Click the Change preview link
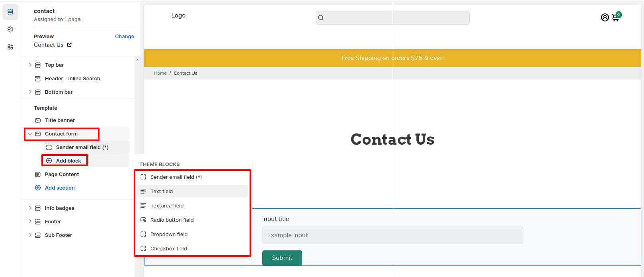The height and width of the screenshot is (277, 644). pos(124,36)
